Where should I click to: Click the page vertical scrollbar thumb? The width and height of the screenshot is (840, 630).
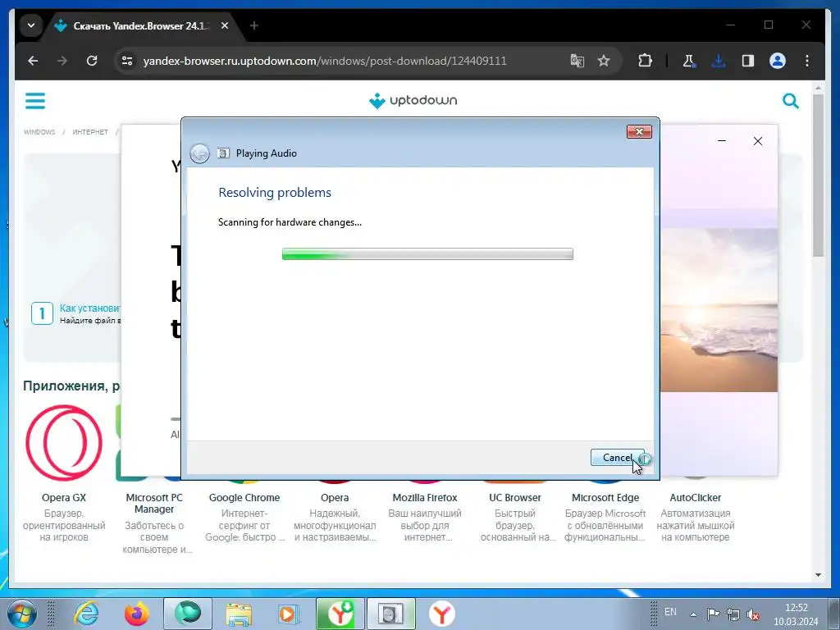[x=818, y=176]
